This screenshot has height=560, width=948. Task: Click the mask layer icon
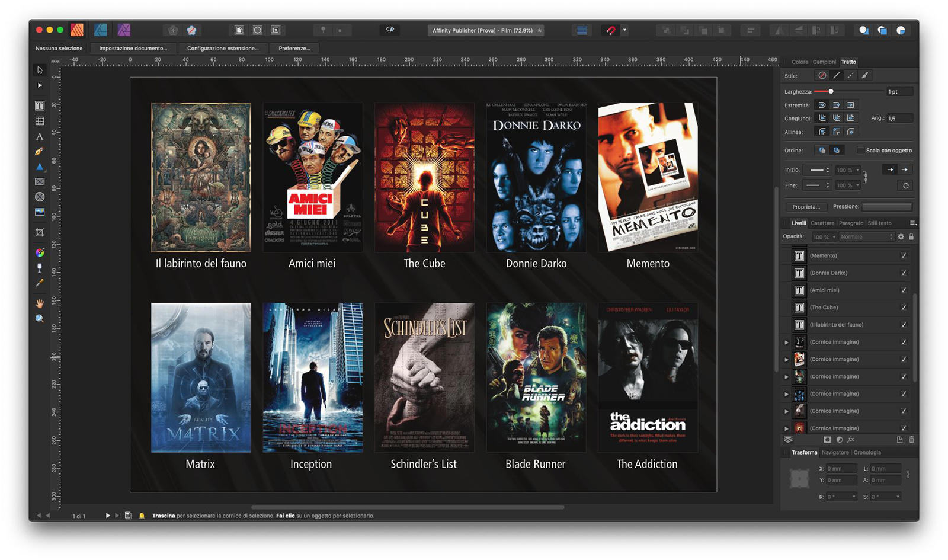click(x=827, y=440)
